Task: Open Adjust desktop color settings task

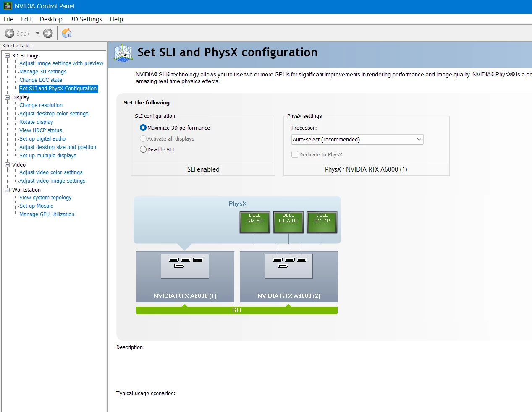Action: click(x=54, y=114)
